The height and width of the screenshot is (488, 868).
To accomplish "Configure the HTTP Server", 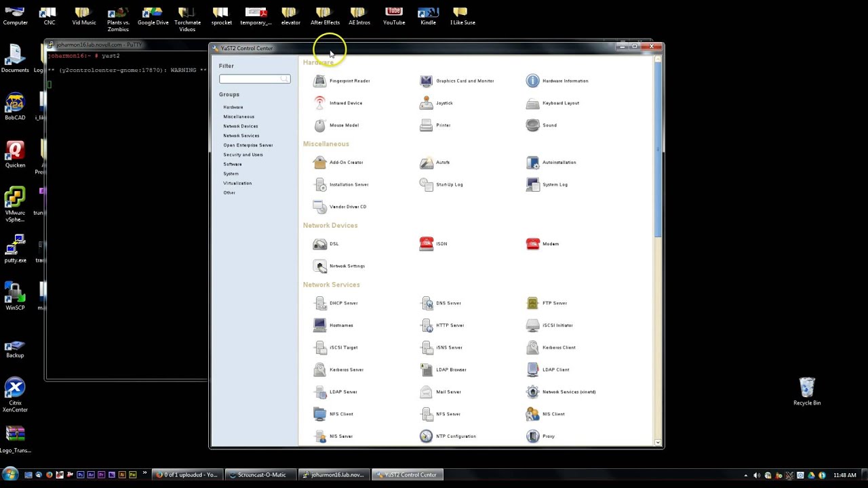I will click(x=442, y=325).
